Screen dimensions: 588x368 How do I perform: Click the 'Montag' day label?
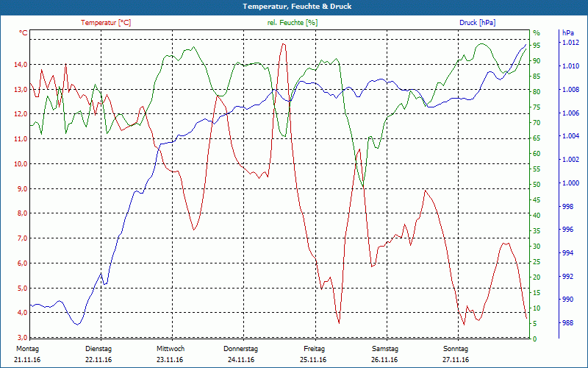(27, 349)
